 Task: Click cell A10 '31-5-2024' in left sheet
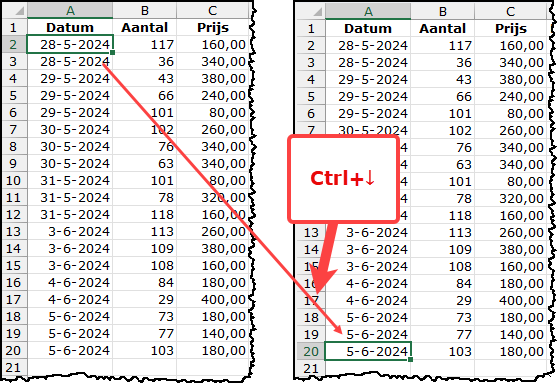click(x=70, y=180)
